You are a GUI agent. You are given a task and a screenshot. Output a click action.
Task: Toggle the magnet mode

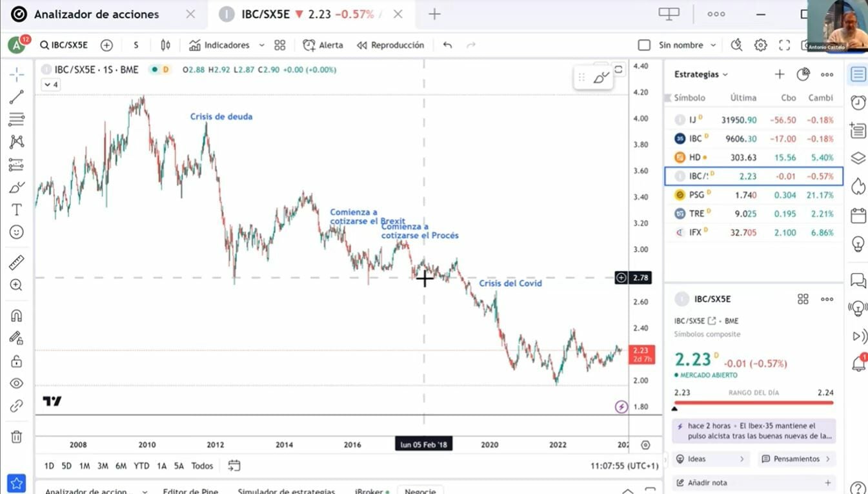click(x=17, y=316)
